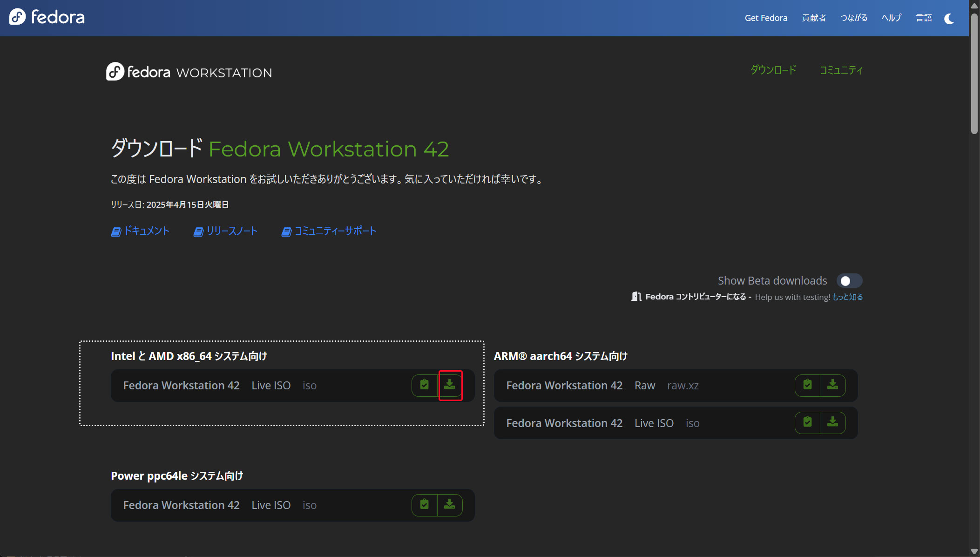Open the つながる menu
Image resolution: width=980 pixels, height=557 pixels.
(x=854, y=18)
